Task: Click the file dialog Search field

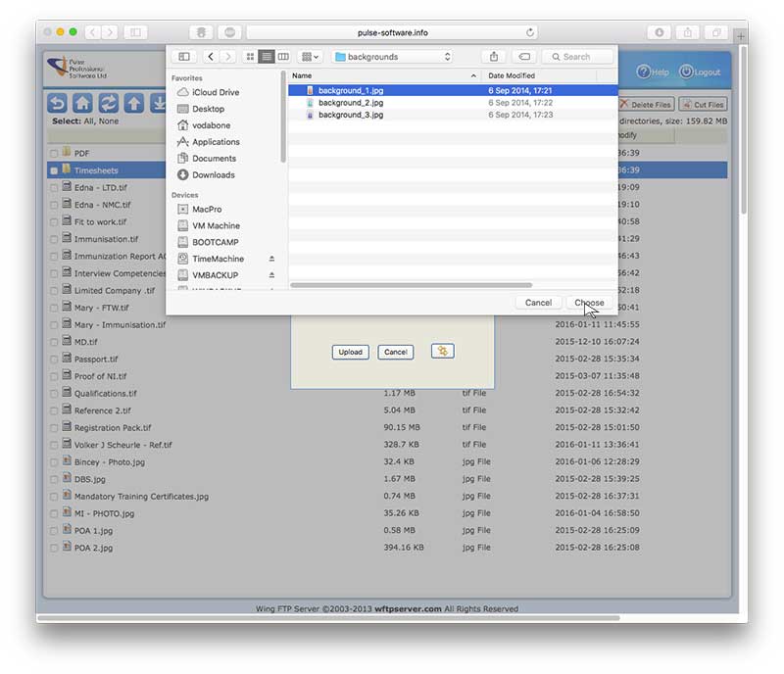Action: [577, 57]
